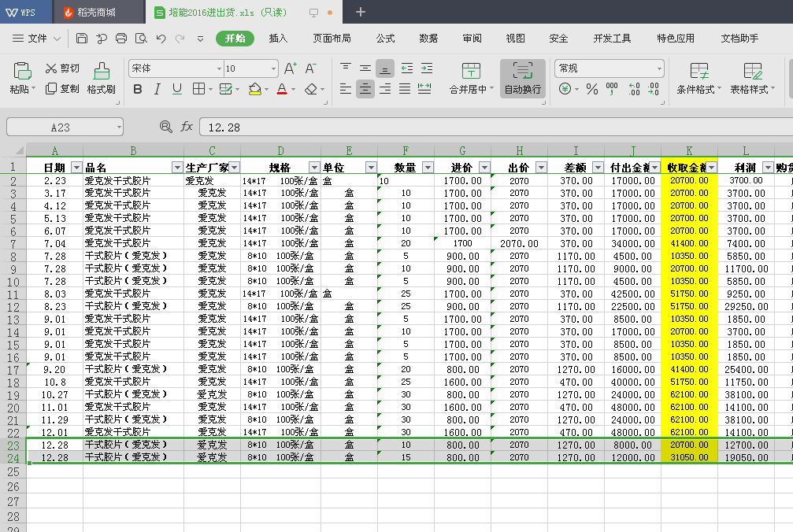Open the filter dropdown for 品名 column
Screen dimensions: 793x532
tap(176, 167)
